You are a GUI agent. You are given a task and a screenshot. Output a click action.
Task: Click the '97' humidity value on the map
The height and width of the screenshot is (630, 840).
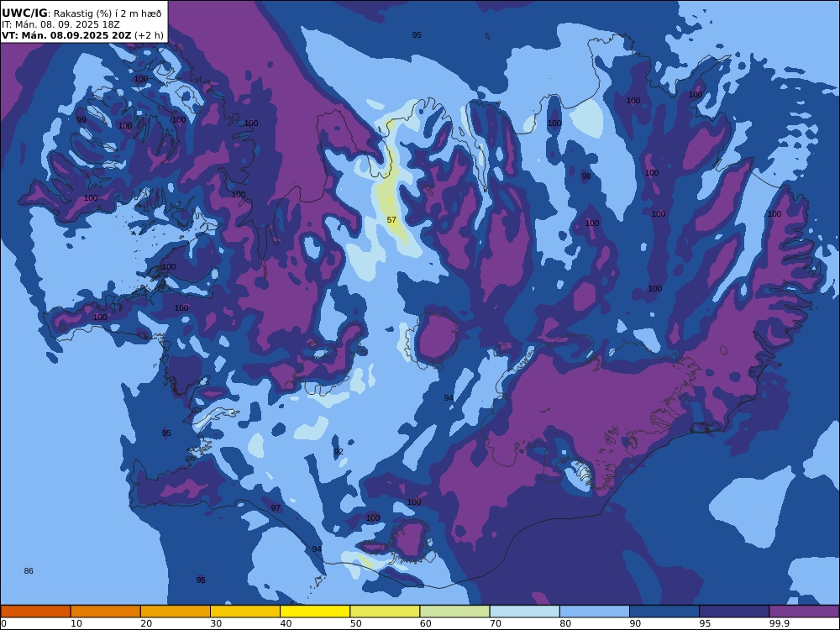276,508
